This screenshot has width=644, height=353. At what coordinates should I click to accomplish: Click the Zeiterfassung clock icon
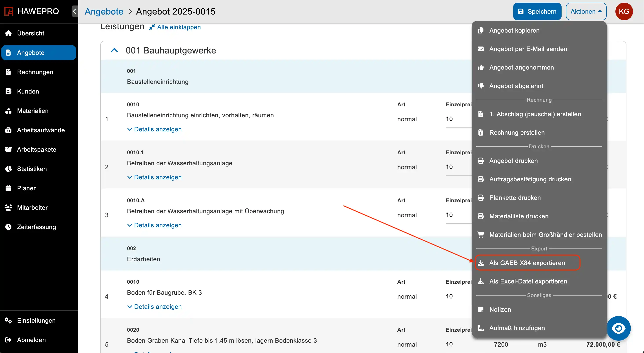click(x=9, y=227)
